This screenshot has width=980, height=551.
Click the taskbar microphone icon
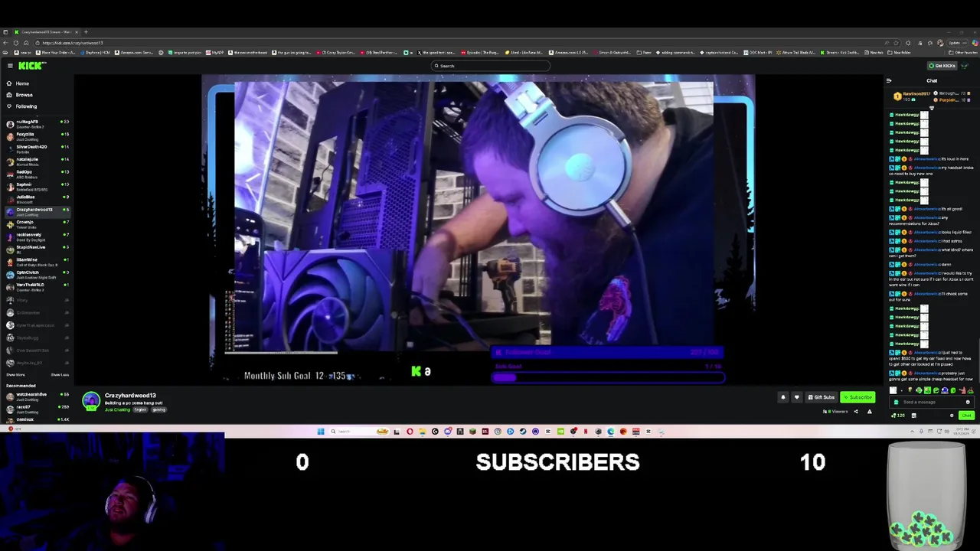point(921,432)
